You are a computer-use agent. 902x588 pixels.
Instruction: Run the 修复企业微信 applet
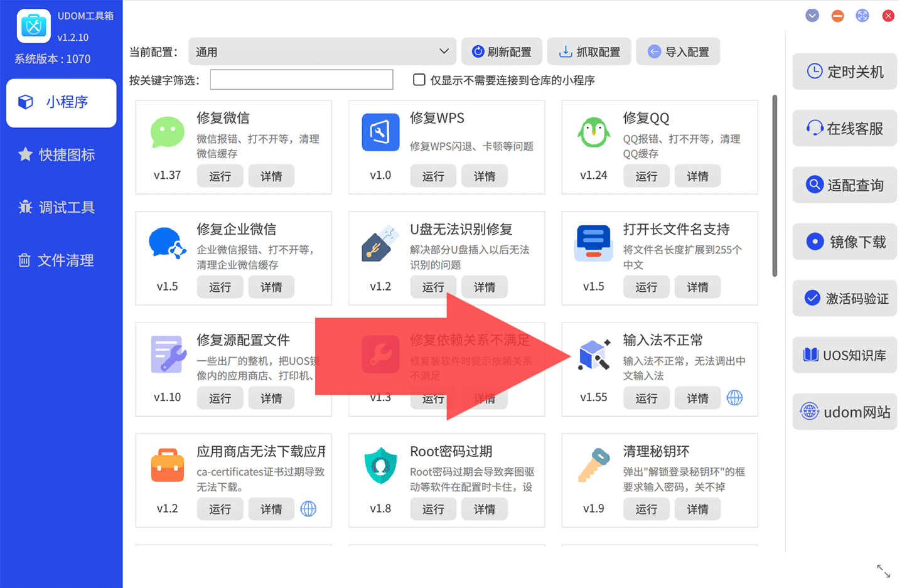(x=220, y=287)
